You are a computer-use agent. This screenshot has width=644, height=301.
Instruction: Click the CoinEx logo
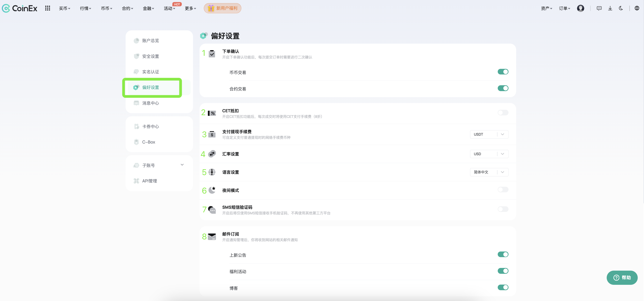coord(20,8)
